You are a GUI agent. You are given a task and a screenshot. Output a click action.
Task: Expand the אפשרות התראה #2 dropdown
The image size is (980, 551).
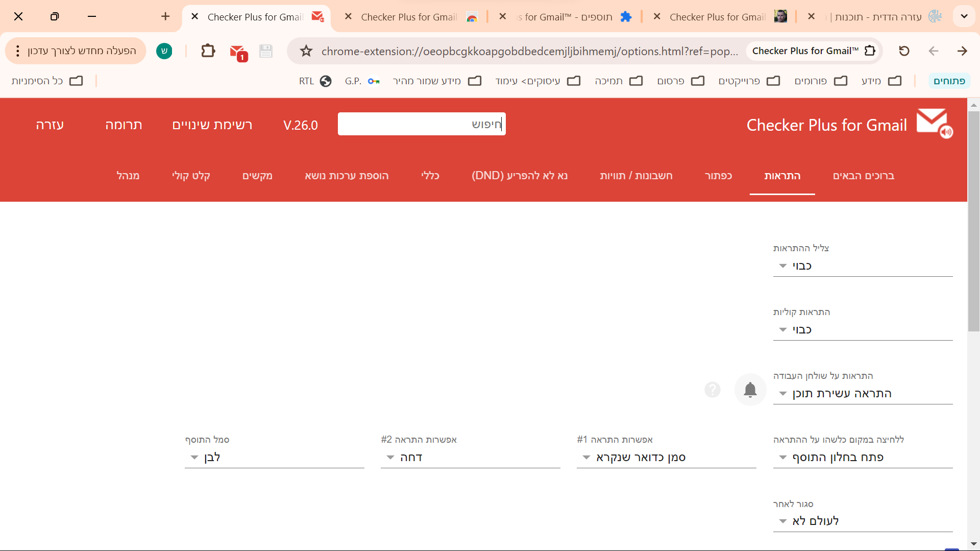pyautogui.click(x=470, y=457)
